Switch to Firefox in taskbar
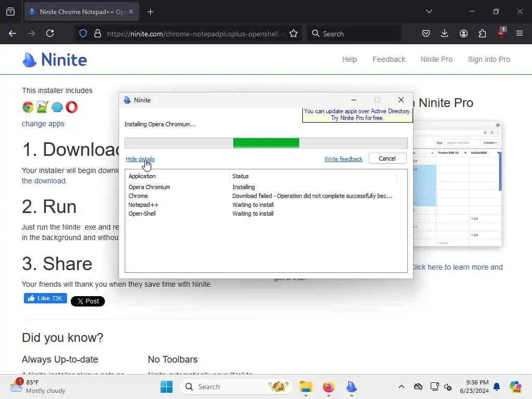 click(x=328, y=387)
